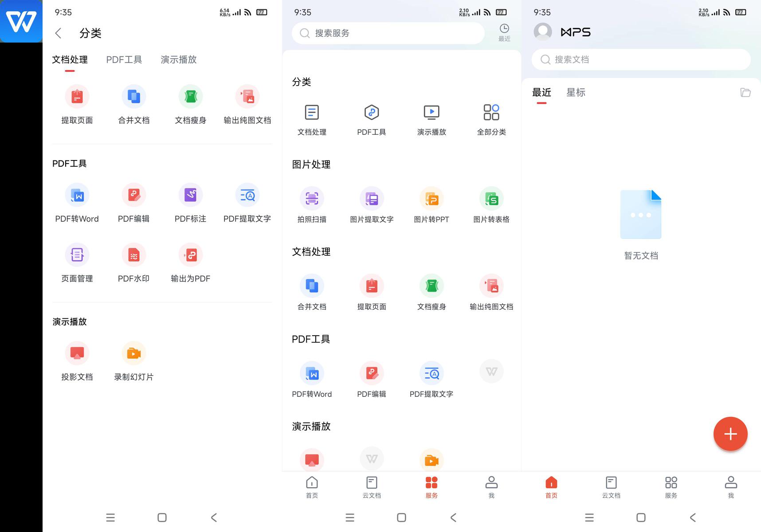Screen dimensions: 761x532
Task: Open the user avatar on the home screen
Action: 543,32
